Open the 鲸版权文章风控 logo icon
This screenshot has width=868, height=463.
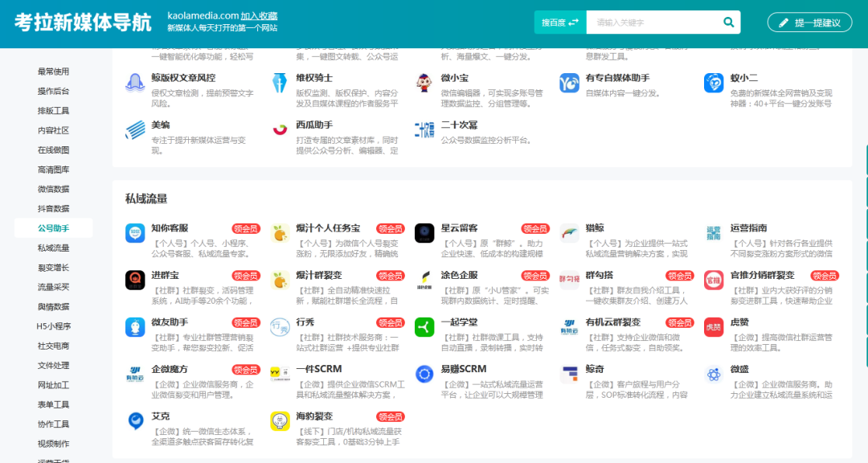(135, 83)
